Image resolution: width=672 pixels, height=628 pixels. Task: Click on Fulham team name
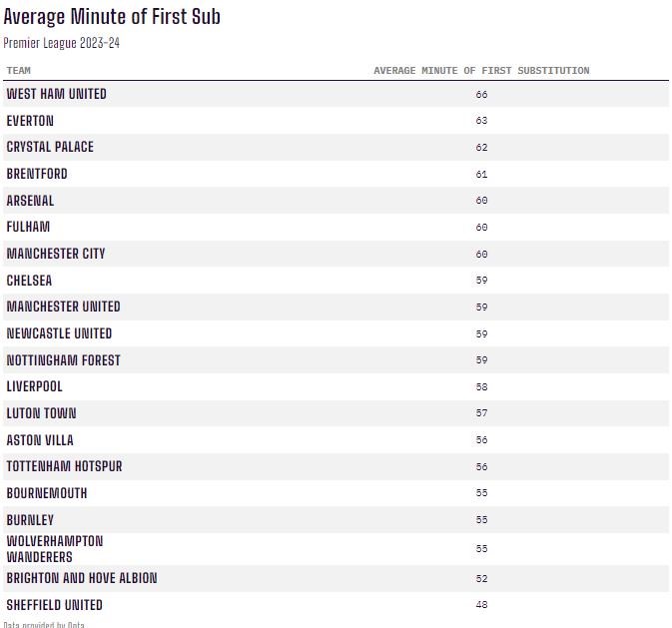(28, 227)
